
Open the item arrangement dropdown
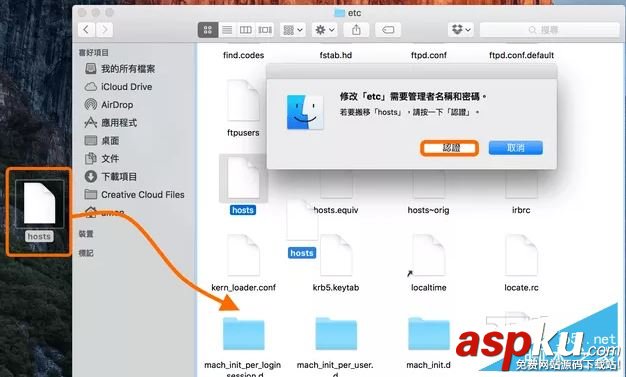pyautogui.click(x=293, y=30)
